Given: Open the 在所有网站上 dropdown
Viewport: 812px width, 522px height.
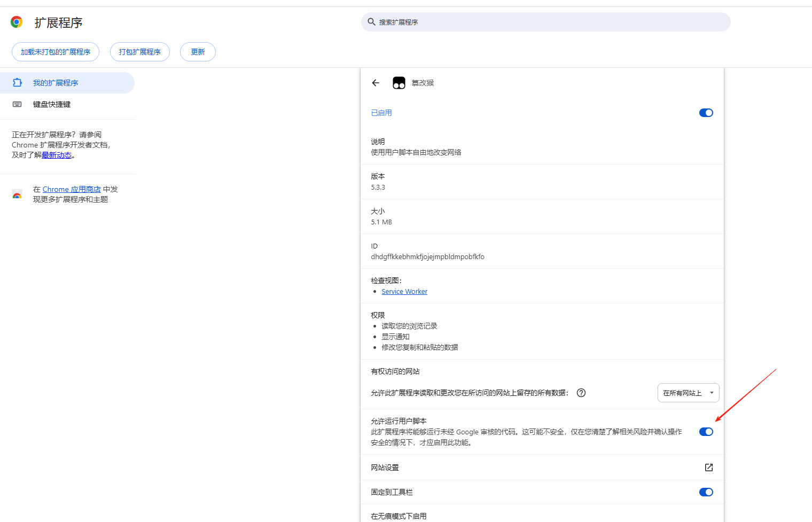Looking at the screenshot, I should coord(688,393).
